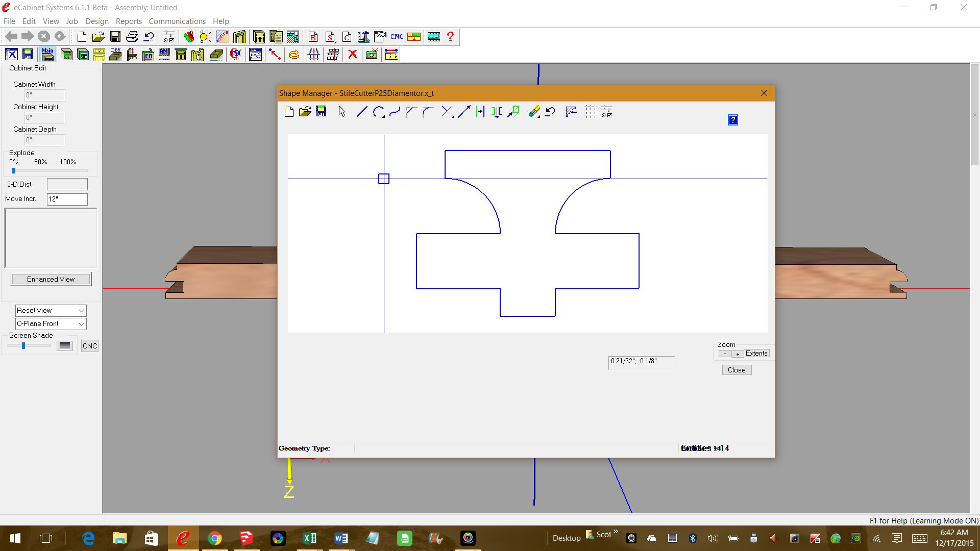Click the Move Incr. input field
The height and width of the screenshot is (551, 980).
(67, 199)
